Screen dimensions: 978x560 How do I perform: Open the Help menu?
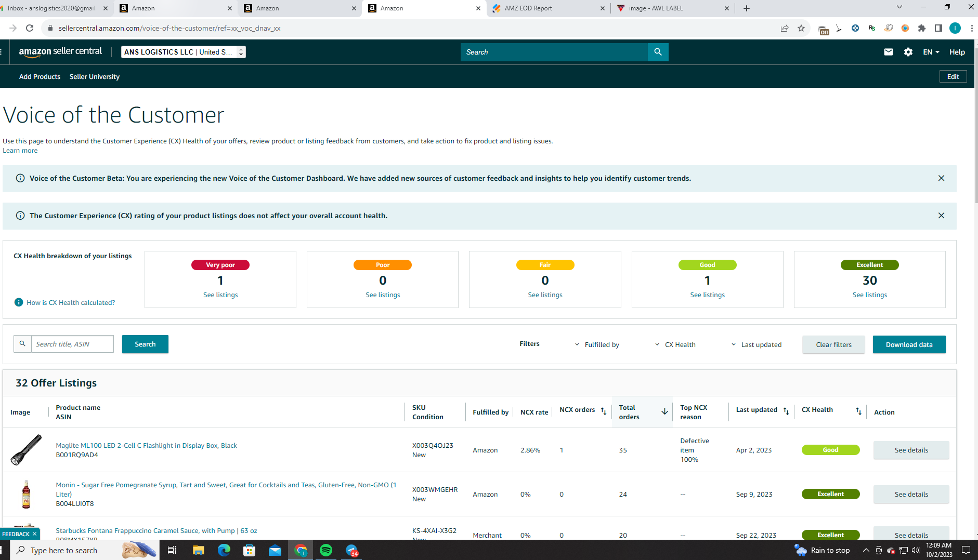tap(957, 52)
